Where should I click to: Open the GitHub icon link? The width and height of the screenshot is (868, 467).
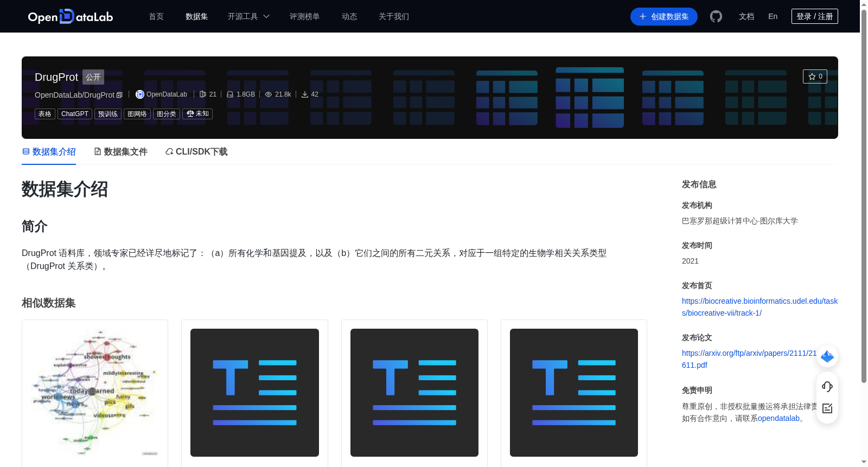point(716,16)
